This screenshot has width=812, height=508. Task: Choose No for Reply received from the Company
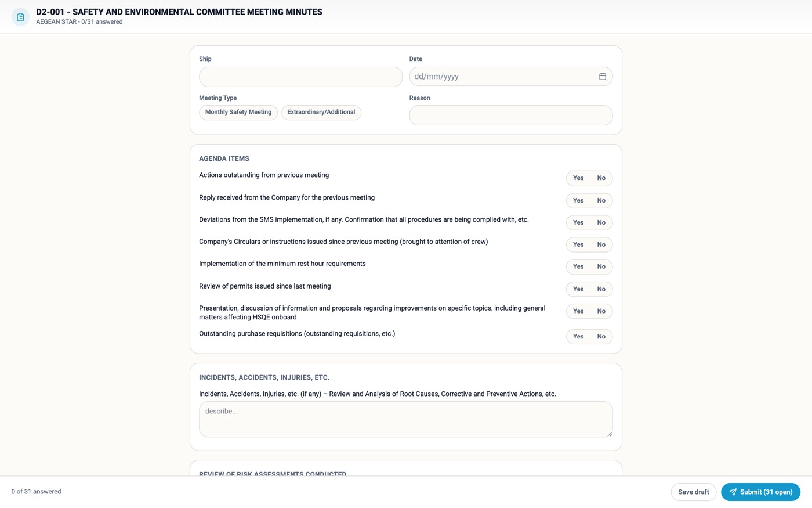pyautogui.click(x=601, y=200)
